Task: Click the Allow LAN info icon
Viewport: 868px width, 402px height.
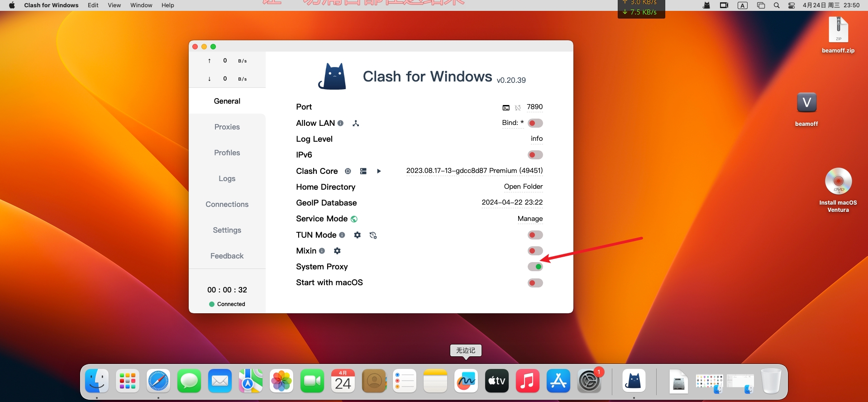Action: (x=340, y=123)
